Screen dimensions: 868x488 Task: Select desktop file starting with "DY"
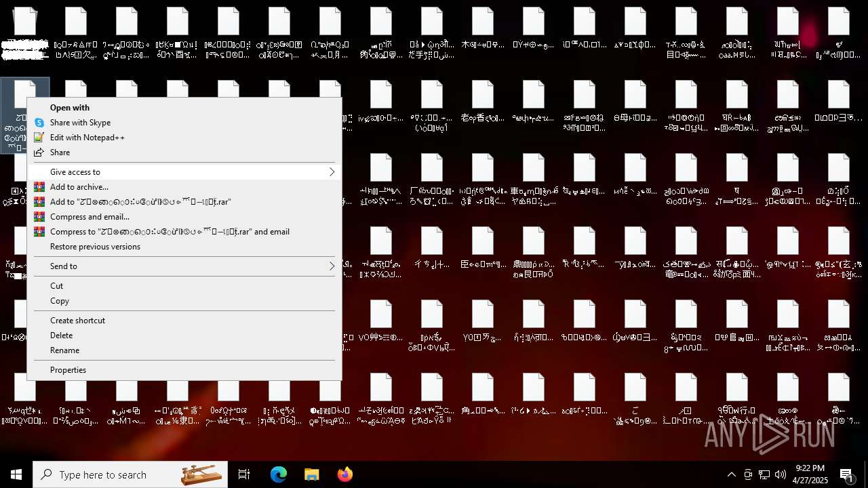pyautogui.click(x=534, y=28)
